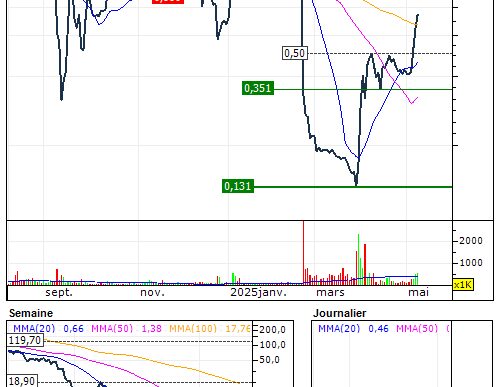
Task: Click the Semaine chart heading
Action: point(31,313)
